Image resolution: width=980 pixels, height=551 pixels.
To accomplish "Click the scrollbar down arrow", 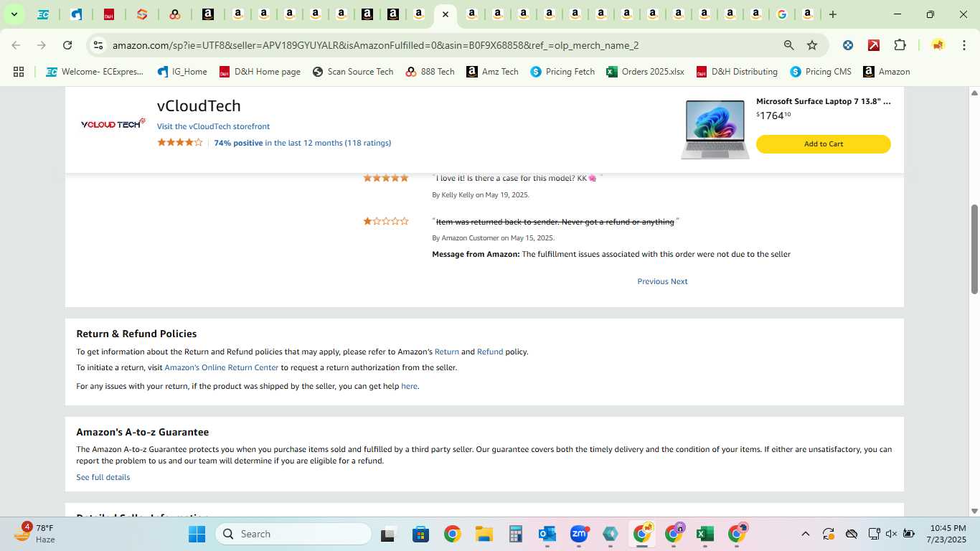I will 974,511.
